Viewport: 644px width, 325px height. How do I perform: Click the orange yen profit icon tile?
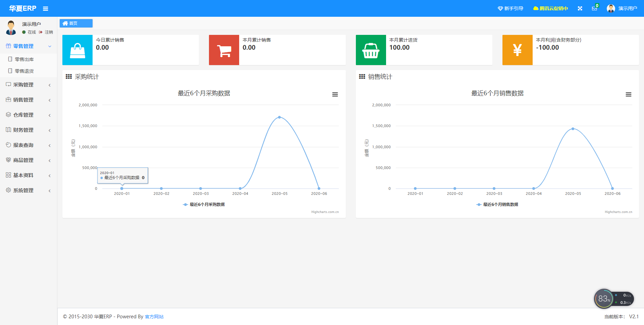[517, 50]
